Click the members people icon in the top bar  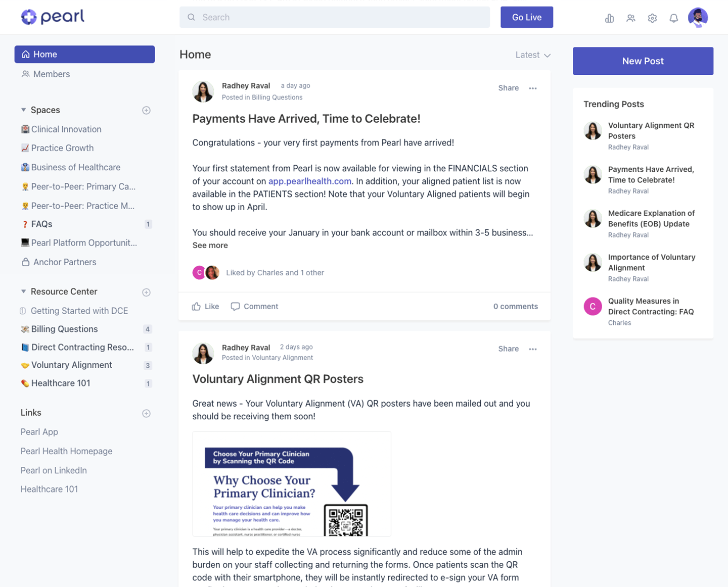tap(631, 18)
